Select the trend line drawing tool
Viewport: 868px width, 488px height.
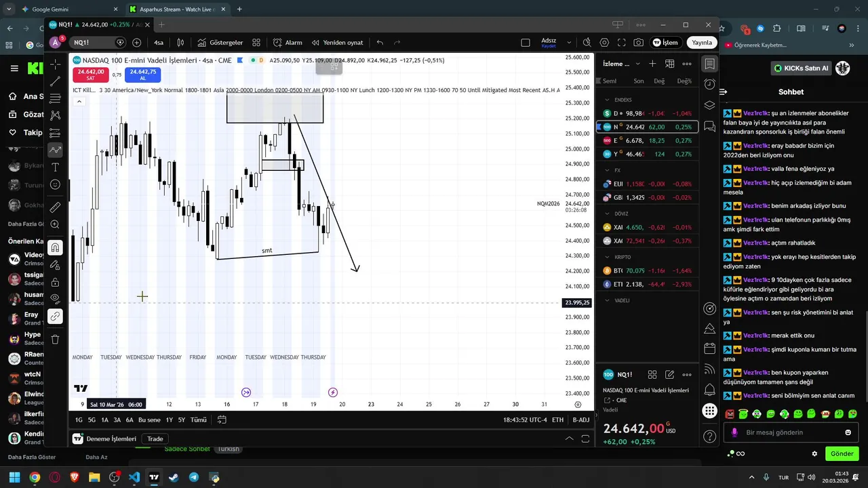(x=56, y=81)
